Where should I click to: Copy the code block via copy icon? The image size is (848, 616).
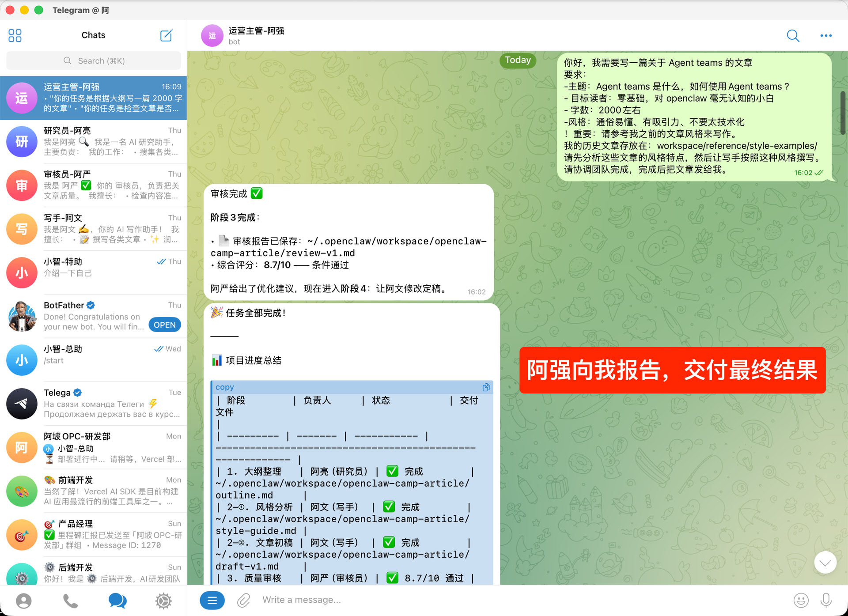(x=486, y=387)
